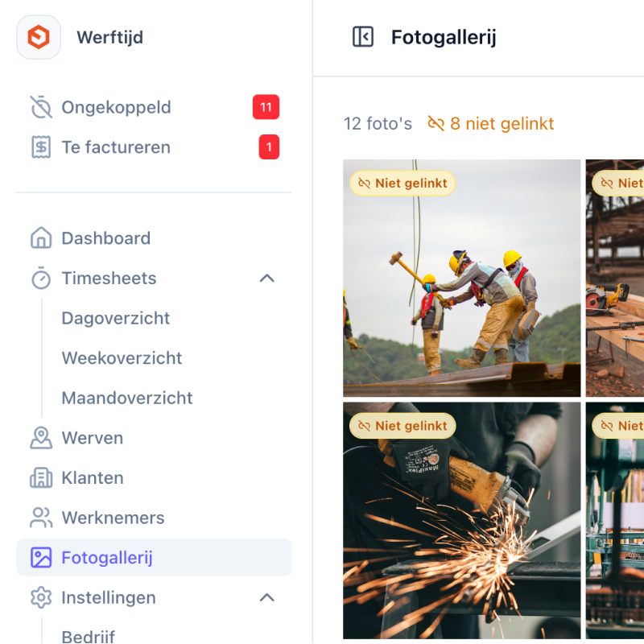Collapse the Instellingen submenu chevron
644x644 pixels.
tap(267, 597)
